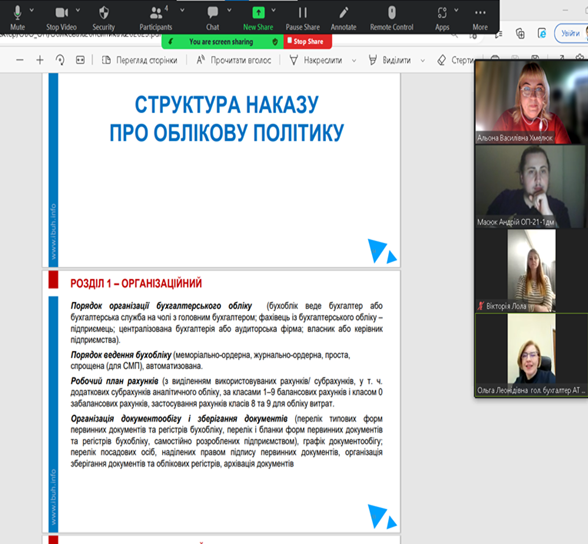
Task: Activate Прочитати вголос read aloud
Action: click(234, 60)
